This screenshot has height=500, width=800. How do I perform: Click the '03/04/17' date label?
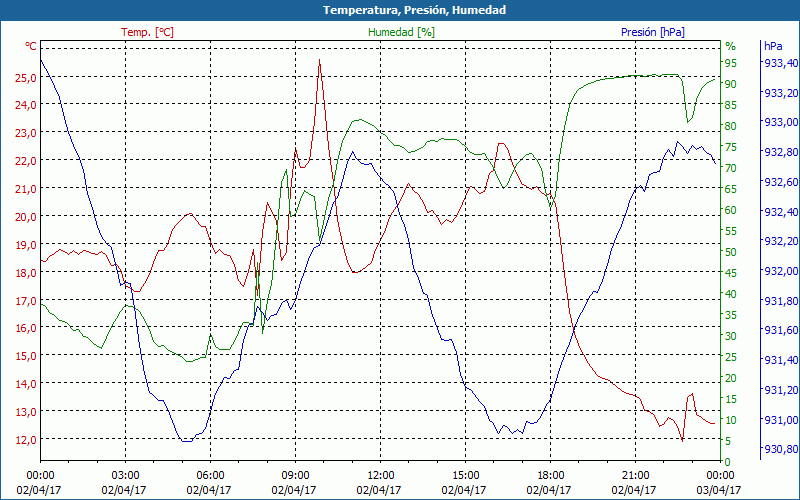[x=718, y=490]
